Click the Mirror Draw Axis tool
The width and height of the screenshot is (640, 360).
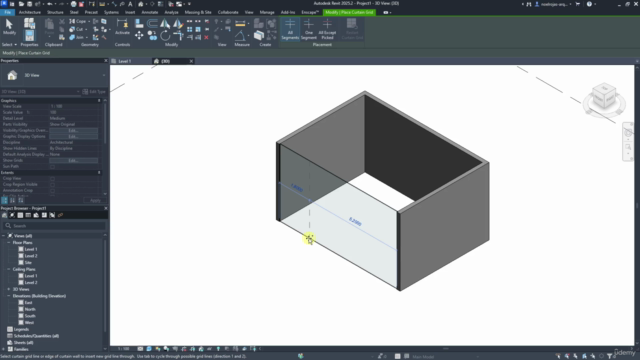(x=178, y=23)
